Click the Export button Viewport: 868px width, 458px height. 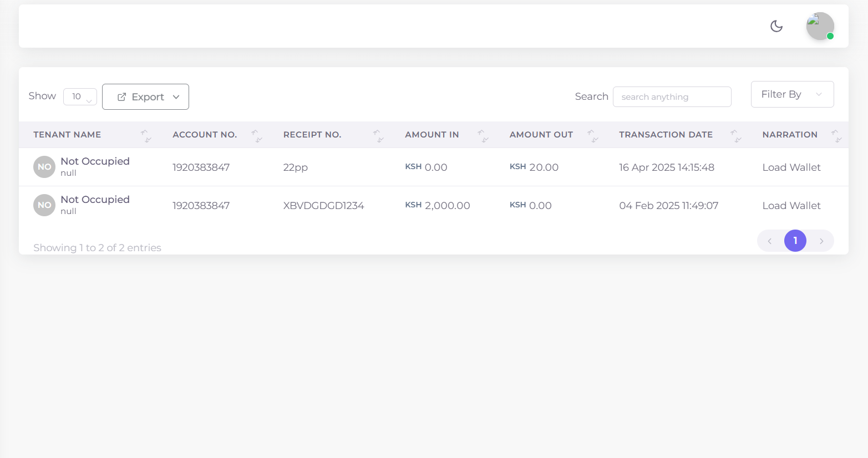(x=145, y=96)
